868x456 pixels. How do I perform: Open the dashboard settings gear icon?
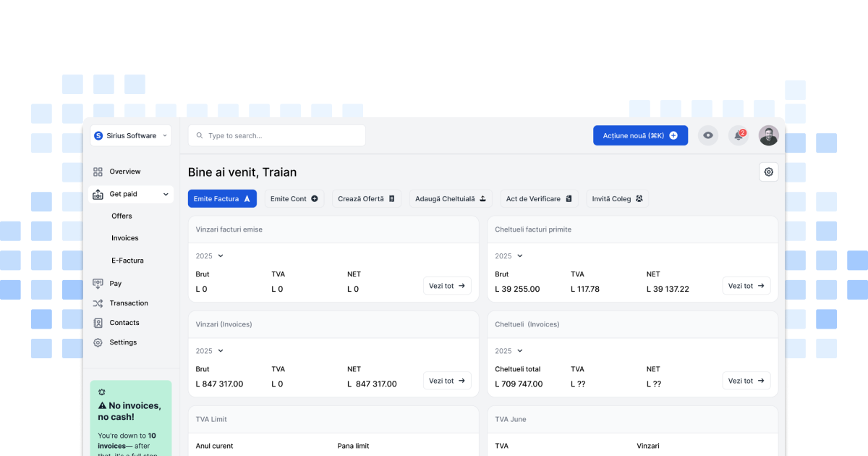tap(768, 172)
